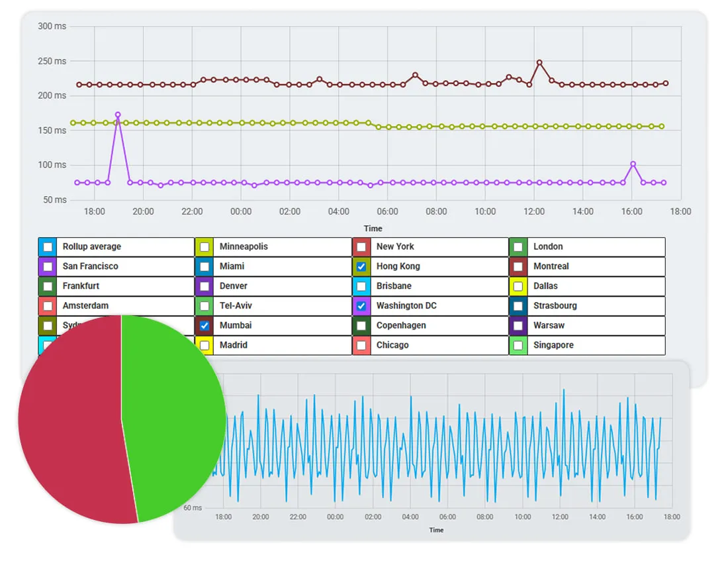Uncheck the Washington DC checkbox
The height and width of the screenshot is (563, 728).
(x=361, y=305)
